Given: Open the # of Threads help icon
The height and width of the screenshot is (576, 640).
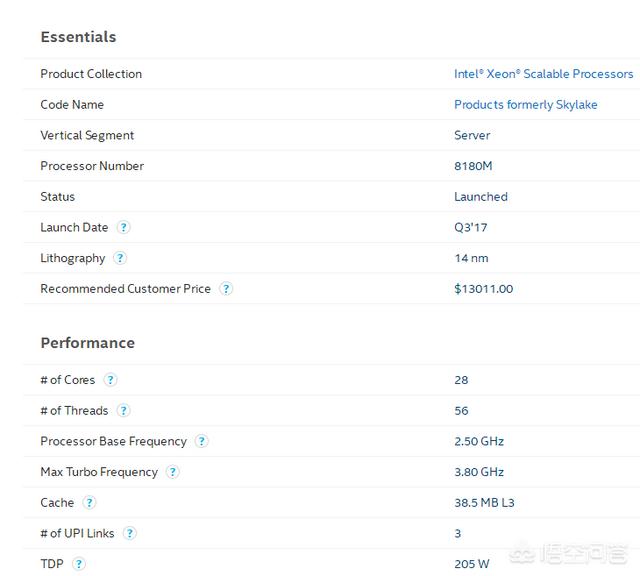Looking at the screenshot, I should point(123,410).
